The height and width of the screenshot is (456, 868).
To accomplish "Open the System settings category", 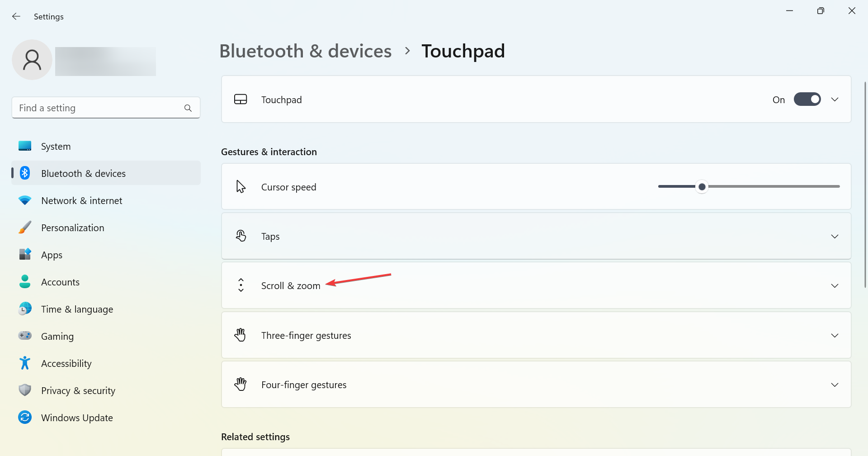I will [x=56, y=147].
